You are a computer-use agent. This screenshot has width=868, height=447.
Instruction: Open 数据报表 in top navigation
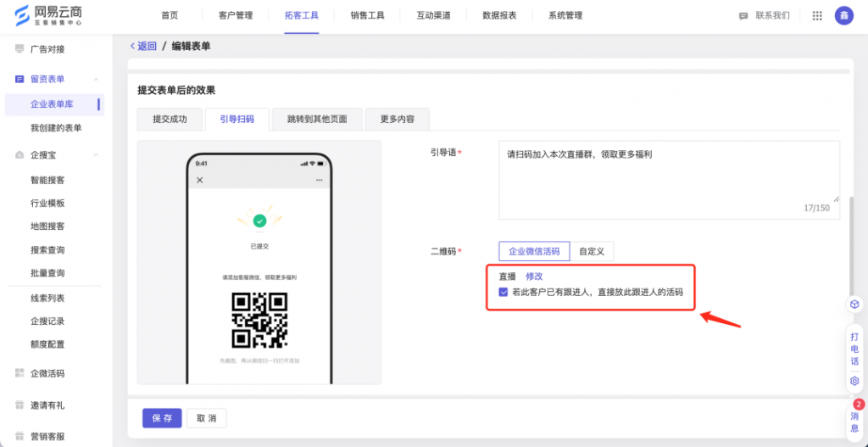tap(499, 15)
